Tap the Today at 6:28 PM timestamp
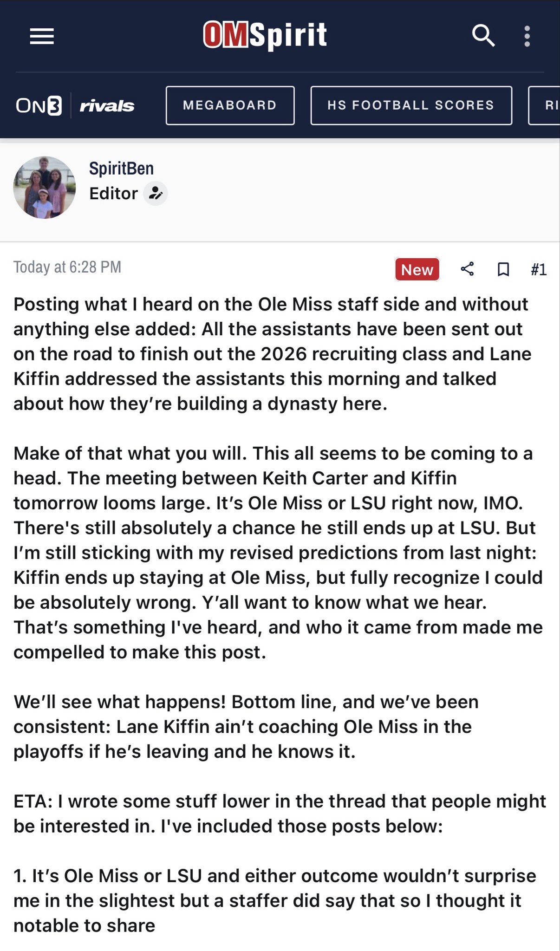Screen dimensions: 560x951 pos(67,267)
